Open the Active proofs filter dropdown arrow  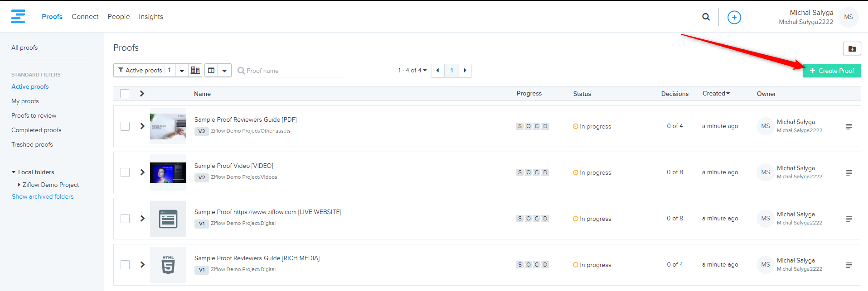182,71
